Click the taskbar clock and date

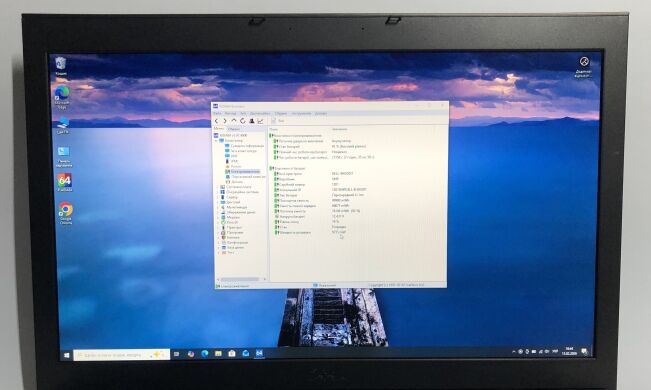coord(569,351)
